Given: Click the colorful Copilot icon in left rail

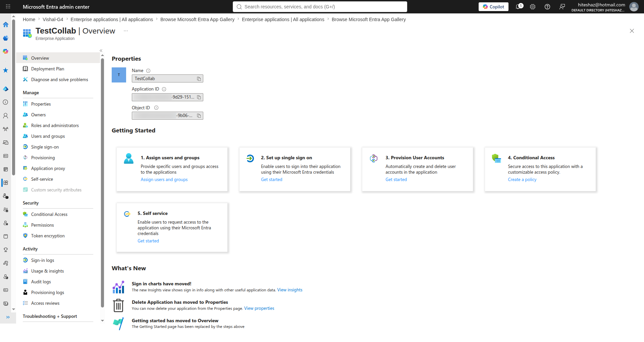Looking at the screenshot, I should click(6, 51).
